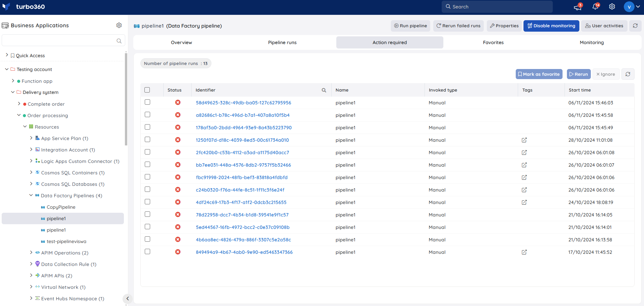Click failed status icon for run a82686c1
This screenshot has height=306, width=644.
click(x=178, y=115)
